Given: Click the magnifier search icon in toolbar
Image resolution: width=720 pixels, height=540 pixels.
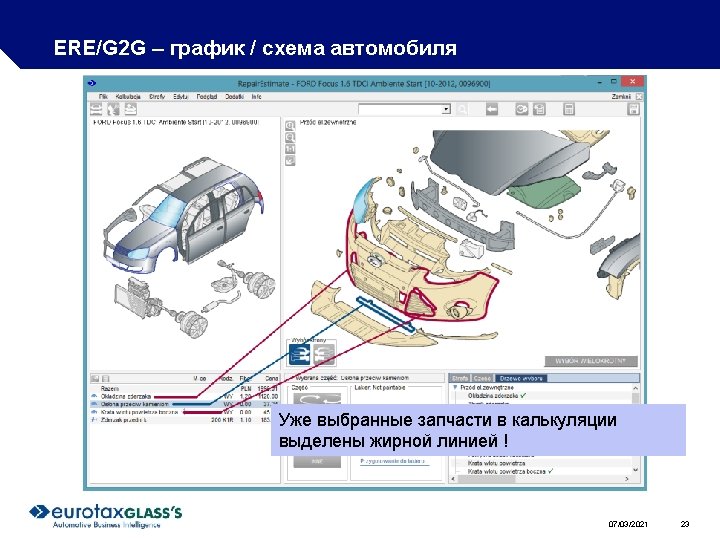Looking at the screenshot, I should tap(463, 109).
